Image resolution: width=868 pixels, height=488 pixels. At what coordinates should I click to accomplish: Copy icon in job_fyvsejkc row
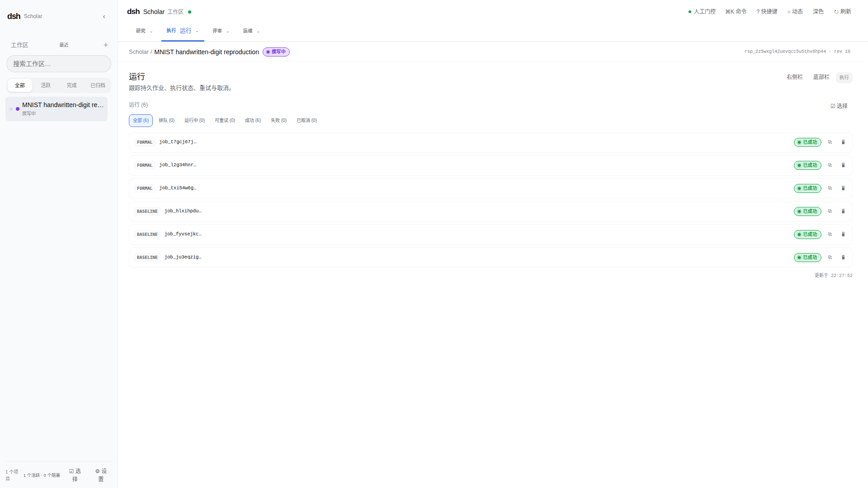click(x=830, y=235)
